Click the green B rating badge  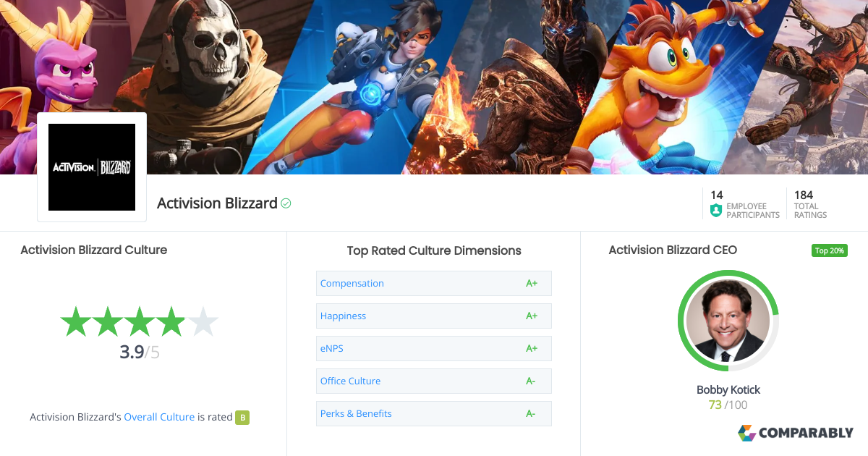pos(242,417)
